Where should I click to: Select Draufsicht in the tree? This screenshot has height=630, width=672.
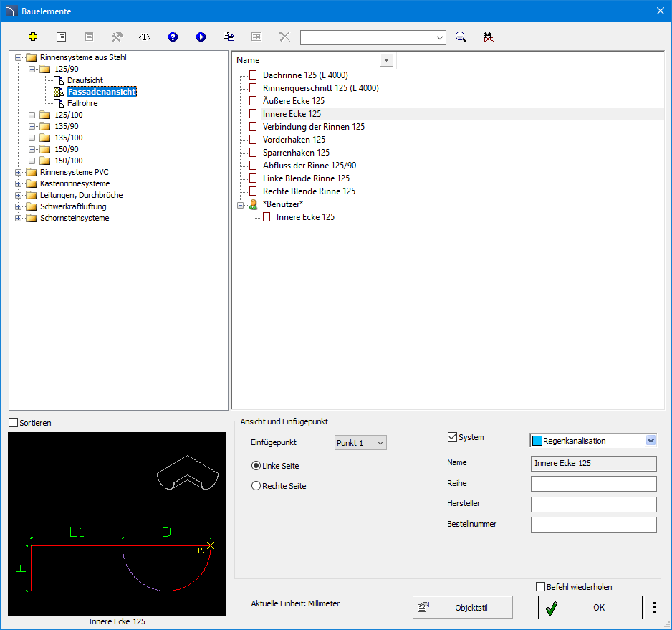[x=85, y=80]
